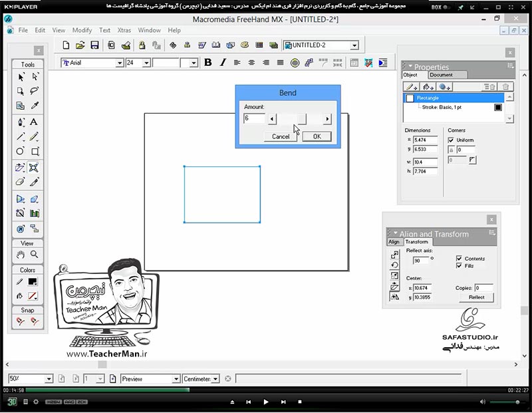The image size is (532, 413).
Task: Select the Eyedropper tool
Action: click(35, 105)
